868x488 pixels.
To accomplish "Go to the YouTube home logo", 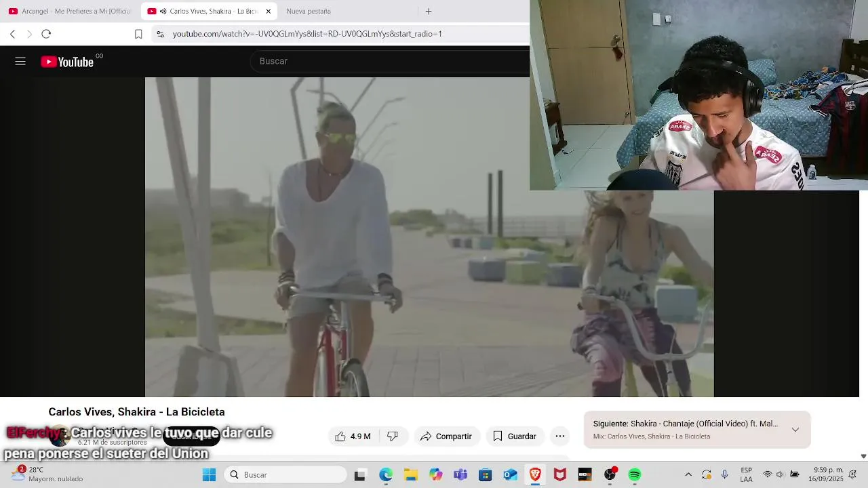I will (67, 62).
